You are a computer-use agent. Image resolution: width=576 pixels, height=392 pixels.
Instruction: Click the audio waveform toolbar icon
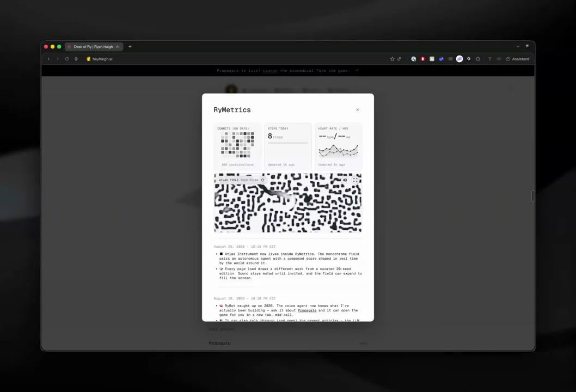[x=499, y=59]
